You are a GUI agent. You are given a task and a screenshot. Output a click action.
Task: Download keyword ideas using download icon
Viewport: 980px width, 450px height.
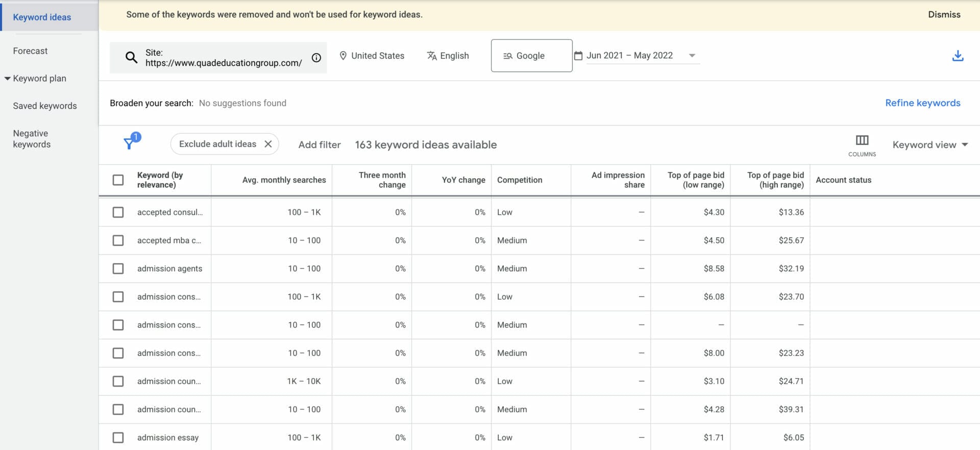tap(958, 56)
